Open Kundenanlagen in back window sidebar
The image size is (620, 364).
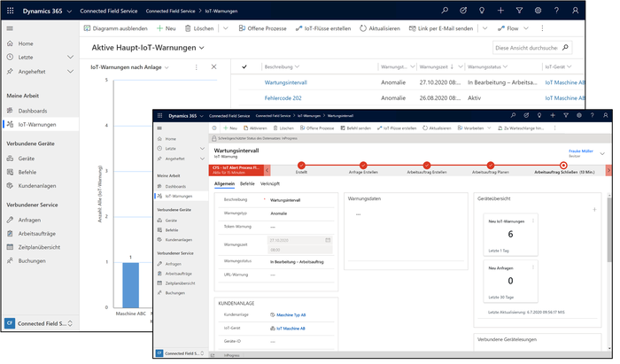tap(37, 186)
